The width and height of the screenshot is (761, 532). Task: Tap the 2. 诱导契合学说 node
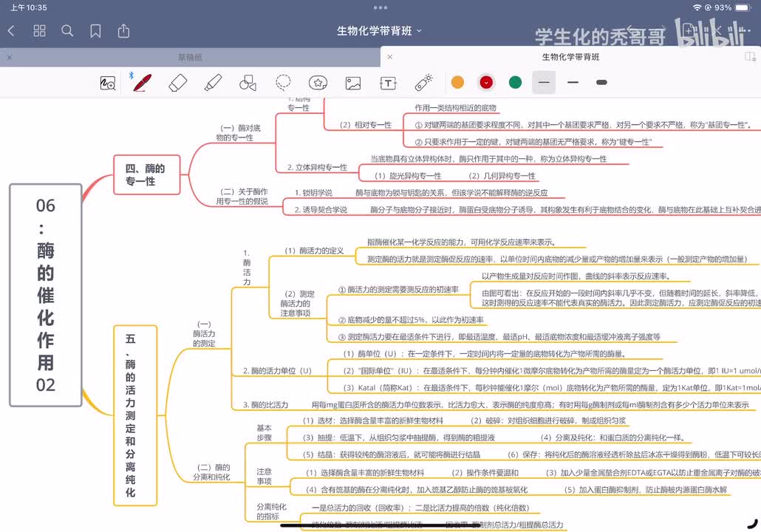[321, 210]
